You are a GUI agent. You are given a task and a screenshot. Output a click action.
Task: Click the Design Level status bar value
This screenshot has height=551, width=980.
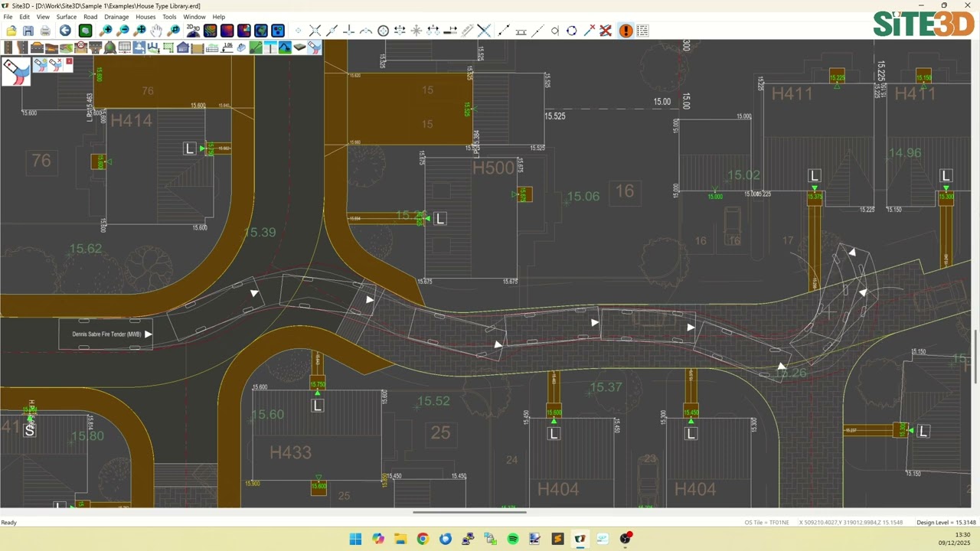(x=946, y=523)
